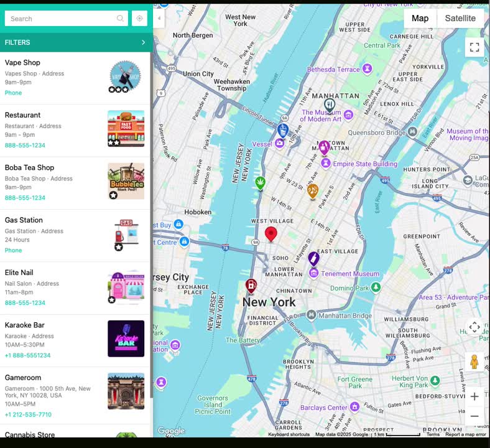Click the Elite Nail salon thumbnail

pyautogui.click(x=126, y=286)
